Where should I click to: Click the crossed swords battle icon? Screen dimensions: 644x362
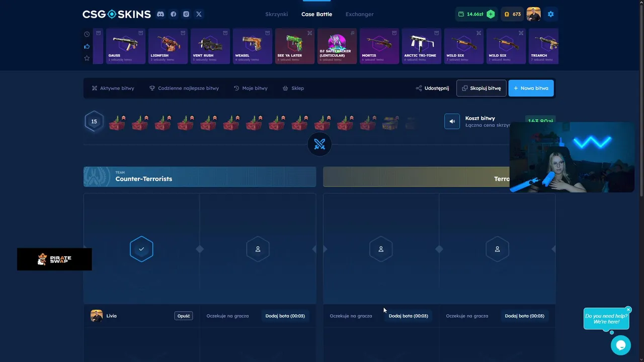coord(319,145)
